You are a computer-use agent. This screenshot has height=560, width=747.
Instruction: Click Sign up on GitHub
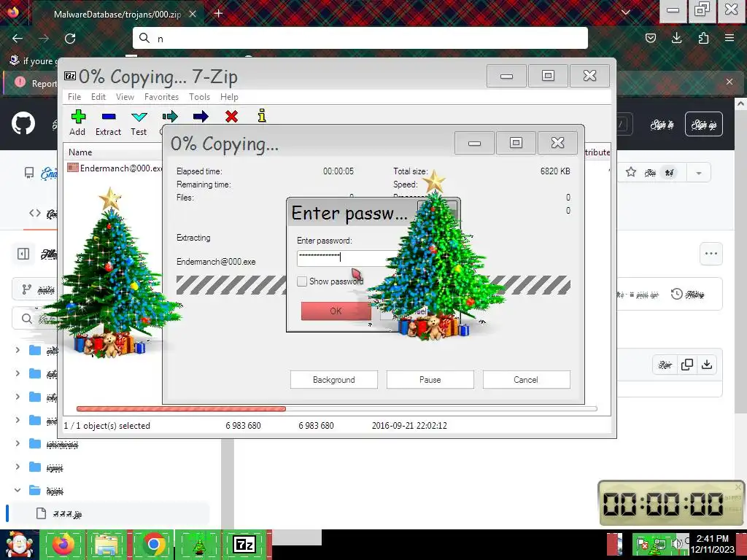[704, 124]
